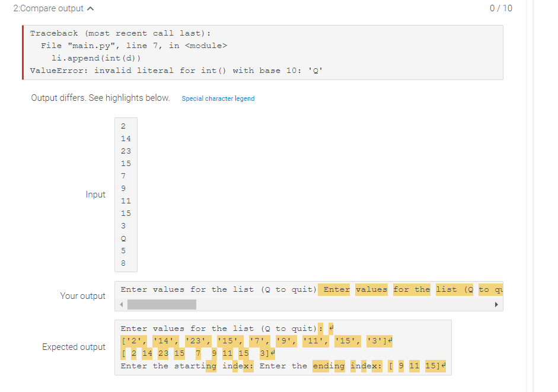Viewport: 558px width, 392px height.
Task: Select the Input label next to values list
Action: click(x=95, y=195)
